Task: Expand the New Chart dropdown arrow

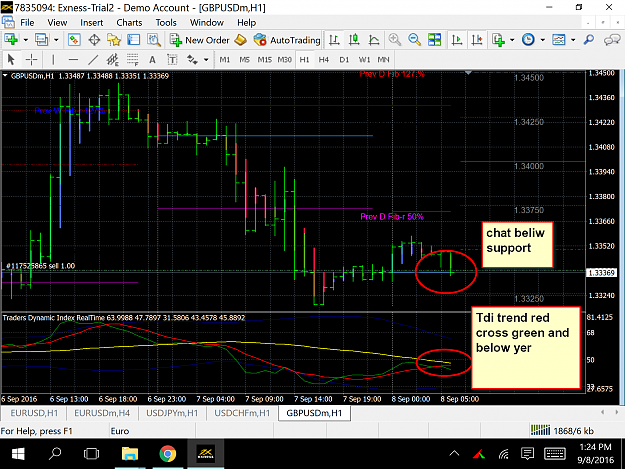Action: click(x=26, y=40)
